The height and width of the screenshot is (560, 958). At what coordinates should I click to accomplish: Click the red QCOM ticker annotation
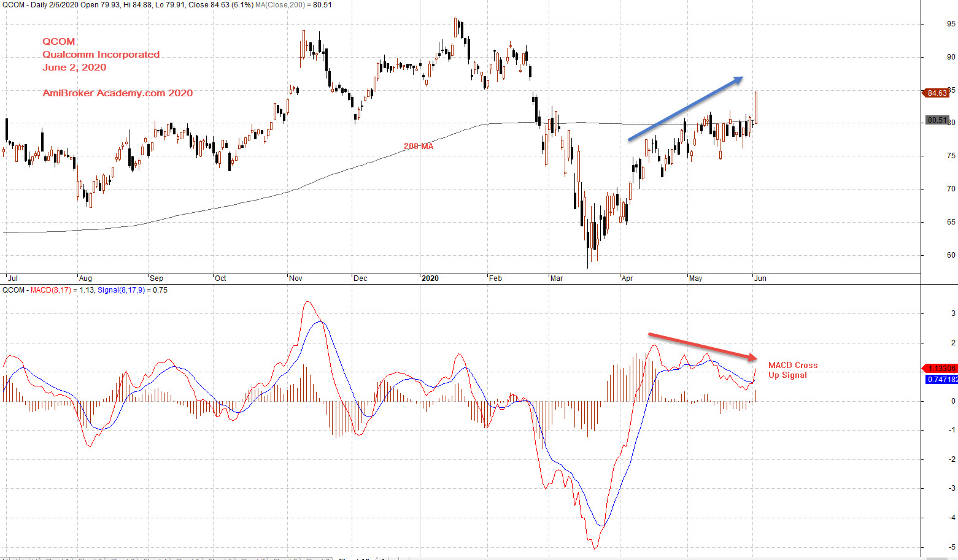click(x=58, y=42)
